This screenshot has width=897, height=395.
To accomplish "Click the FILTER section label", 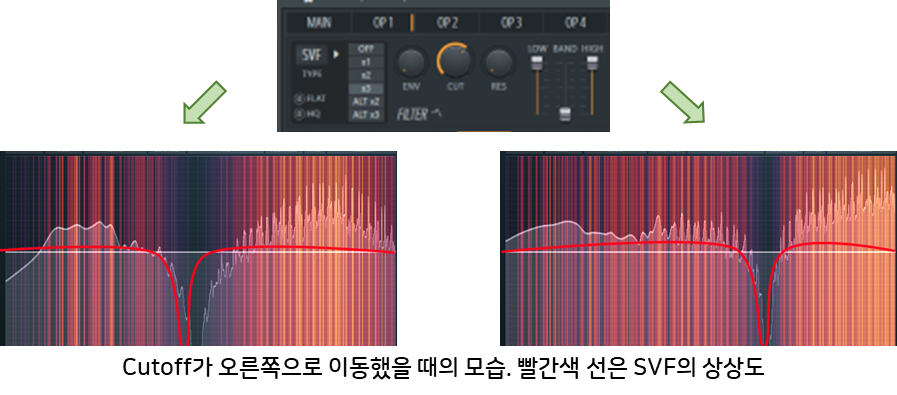I will (x=412, y=114).
